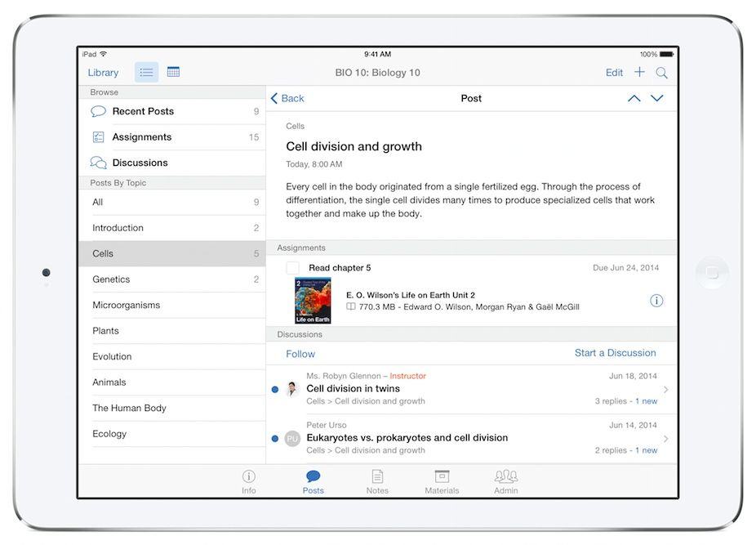Screen dimensions: 756x545
Task: Tap Ms. Robyn Glennon's avatar
Action: (x=292, y=389)
